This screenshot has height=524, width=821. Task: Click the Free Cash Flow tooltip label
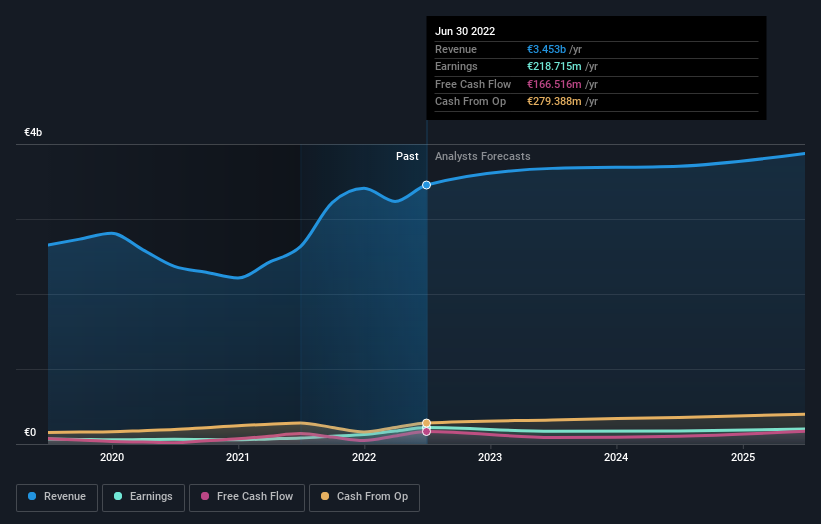473,84
